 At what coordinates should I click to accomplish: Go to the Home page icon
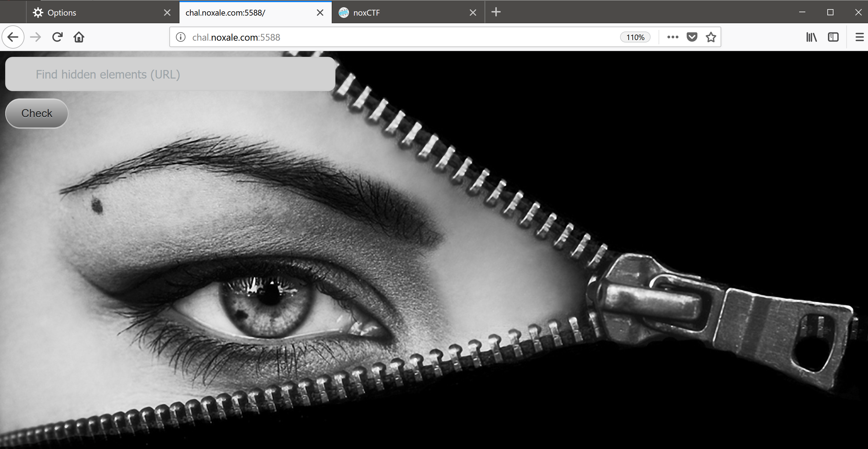click(x=79, y=37)
